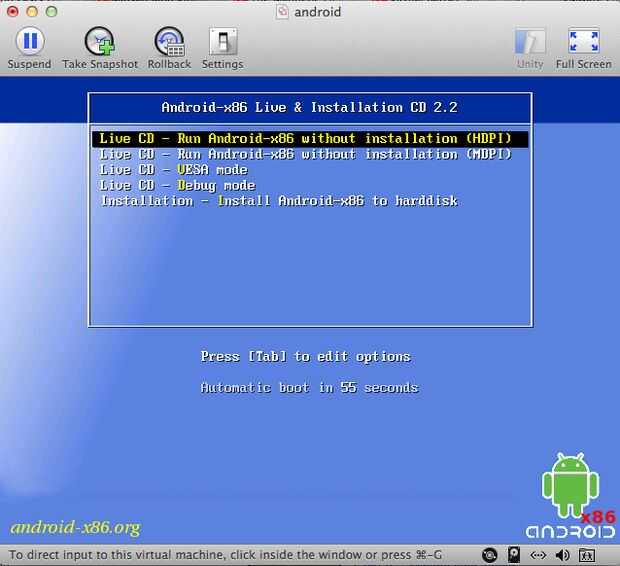This screenshot has width=620, height=566.
Task: Click the shared folders status icon
Action: pyautogui.click(x=587, y=555)
